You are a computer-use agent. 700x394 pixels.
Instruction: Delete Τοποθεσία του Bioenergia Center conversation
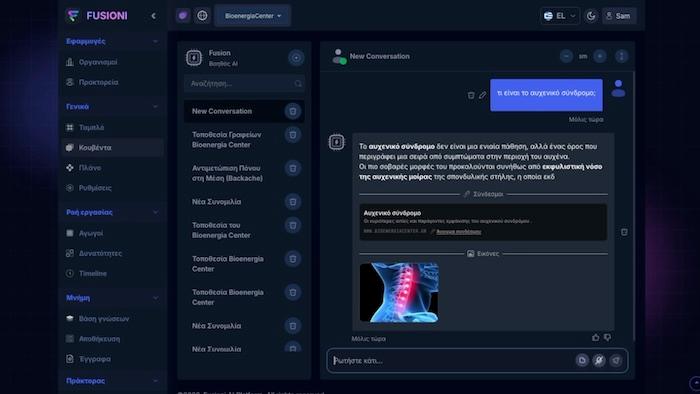pos(293,225)
